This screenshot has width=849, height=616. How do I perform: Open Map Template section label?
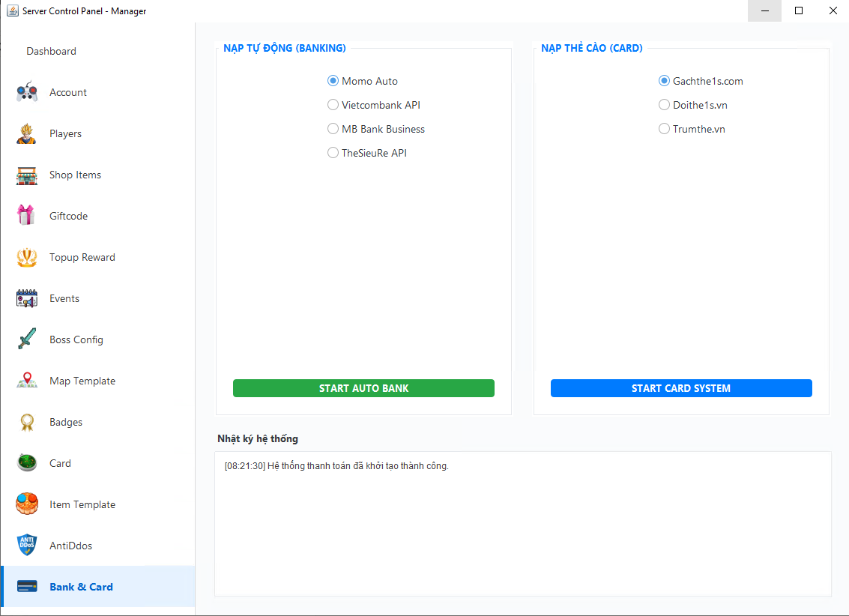tap(82, 381)
